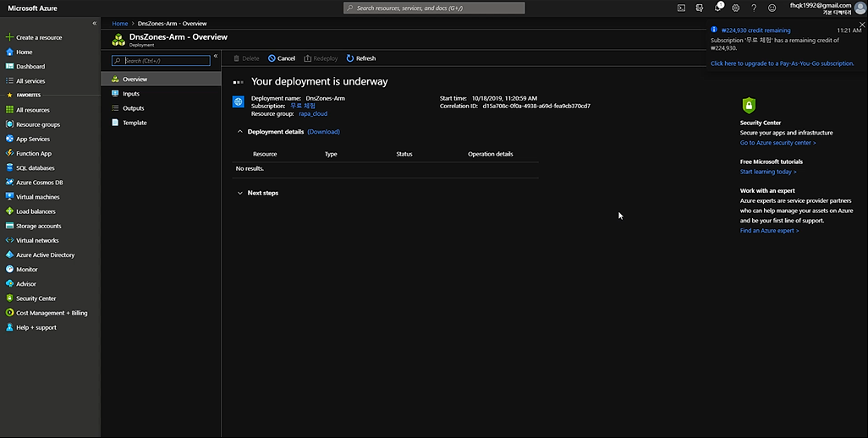The image size is (868, 438).
Task: Click the Status column header
Action: coord(404,154)
